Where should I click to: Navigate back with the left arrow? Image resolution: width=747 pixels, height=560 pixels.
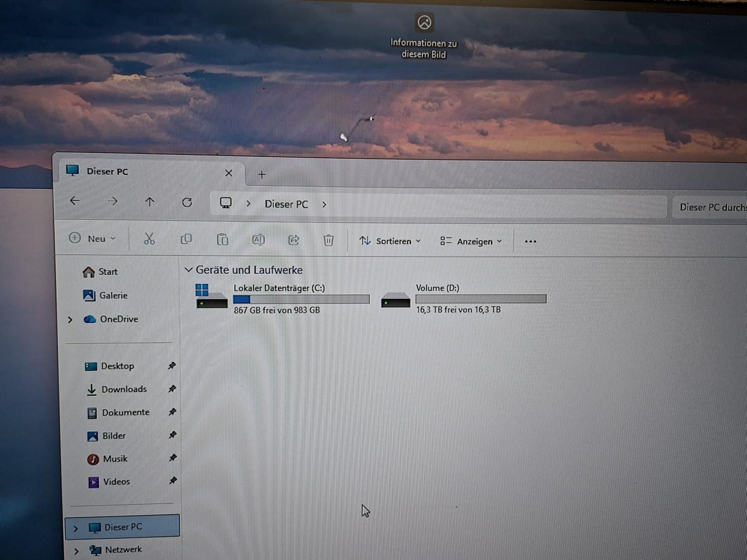coord(75,201)
